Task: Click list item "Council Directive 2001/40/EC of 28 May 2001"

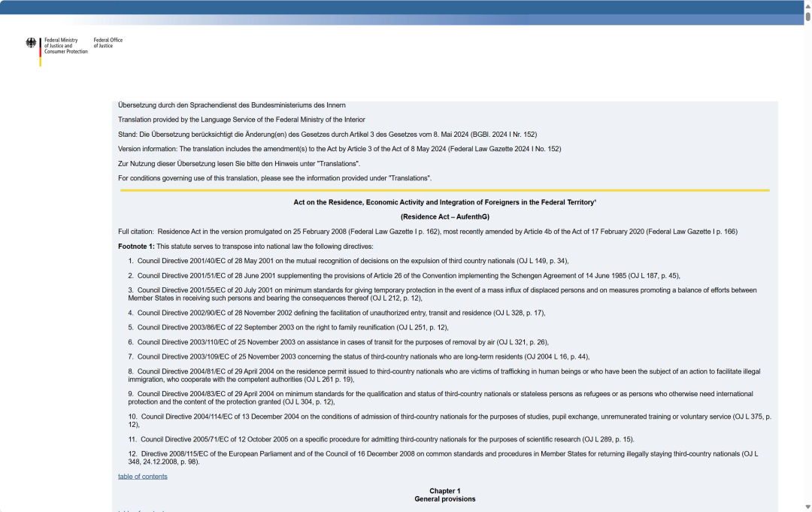Action: coord(349,261)
